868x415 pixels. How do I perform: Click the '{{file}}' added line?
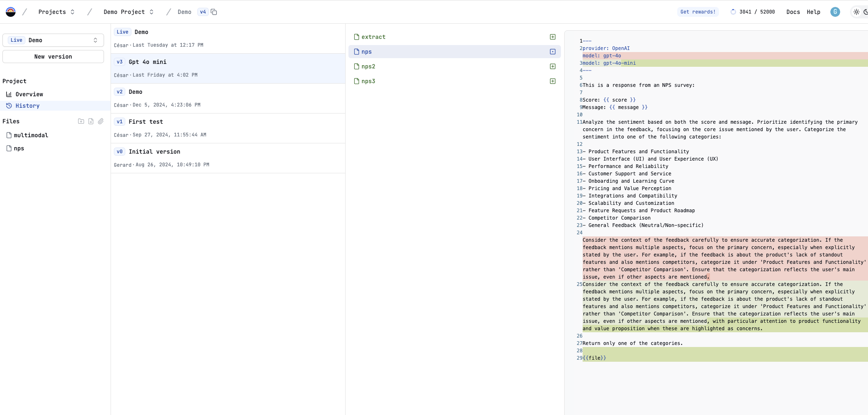tap(725, 358)
